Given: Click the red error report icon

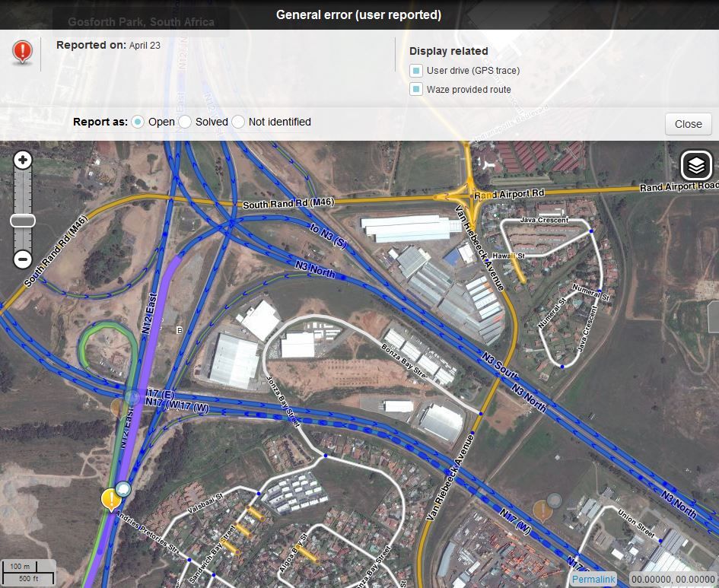Looking at the screenshot, I should point(23,52).
